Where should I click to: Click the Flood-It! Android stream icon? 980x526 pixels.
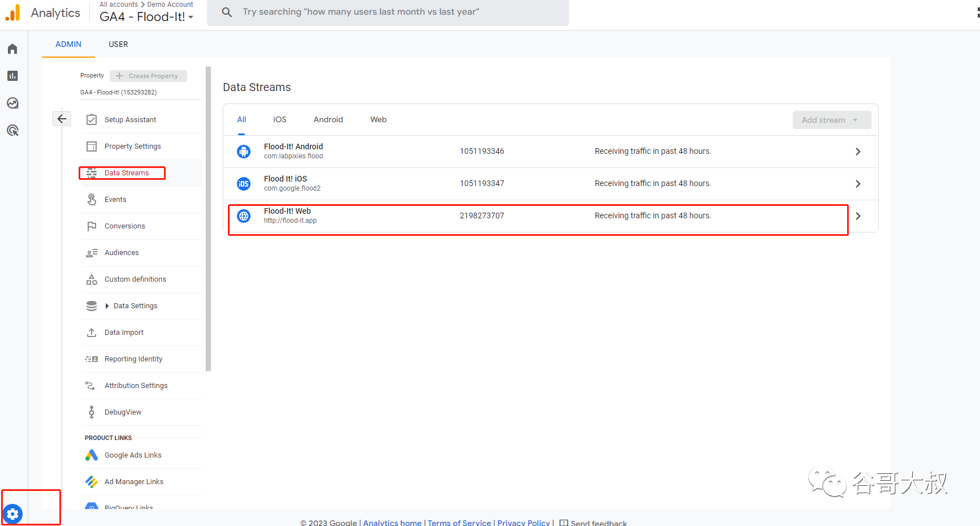[244, 152]
